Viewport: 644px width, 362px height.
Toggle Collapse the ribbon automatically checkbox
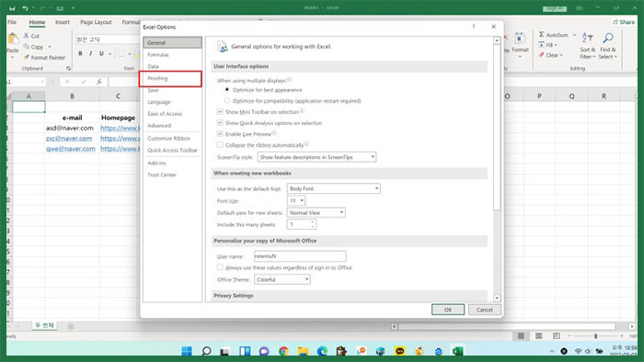pos(220,145)
